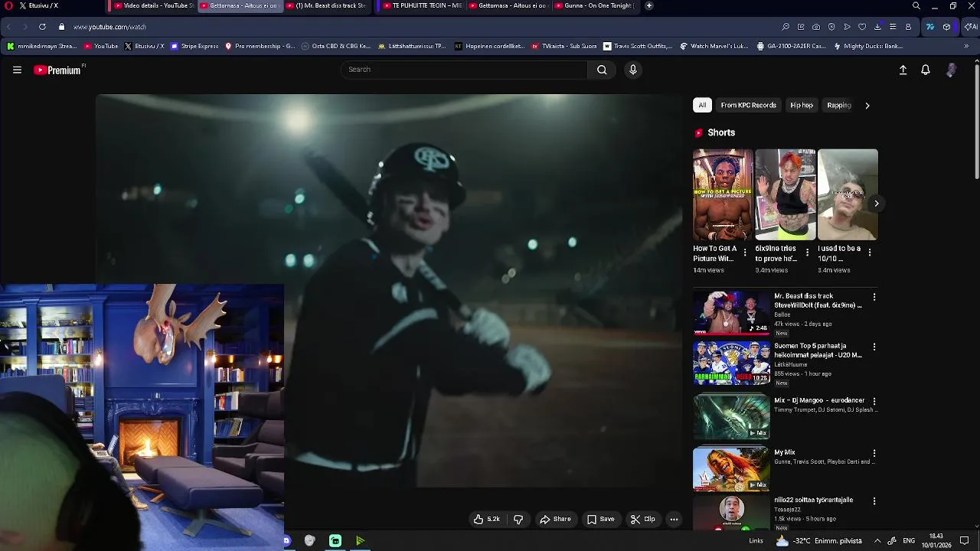Viewport: 980px width, 551px height.
Task: Switch to TE PUHUITTE TEOIN tab
Action: tap(421, 5)
